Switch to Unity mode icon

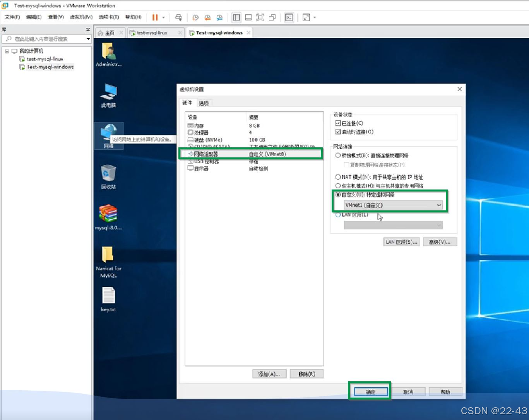pyautogui.click(x=272, y=17)
